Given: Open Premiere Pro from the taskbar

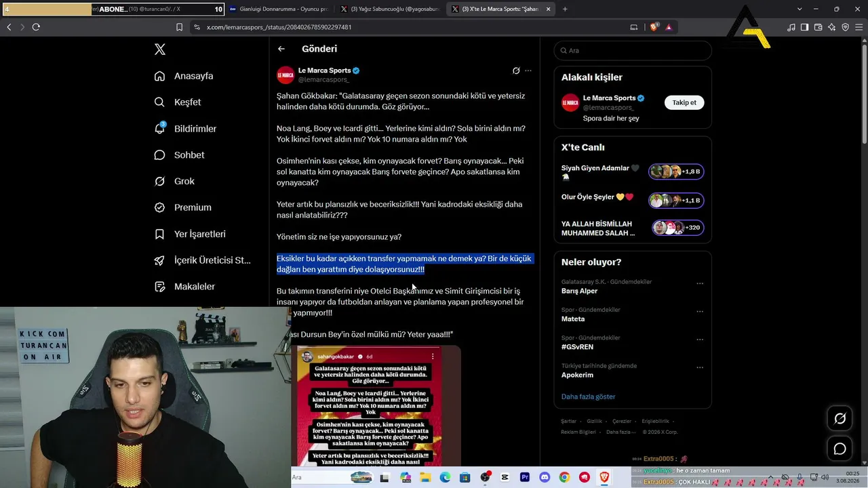Looking at the screenshot, I should (524, 477).
